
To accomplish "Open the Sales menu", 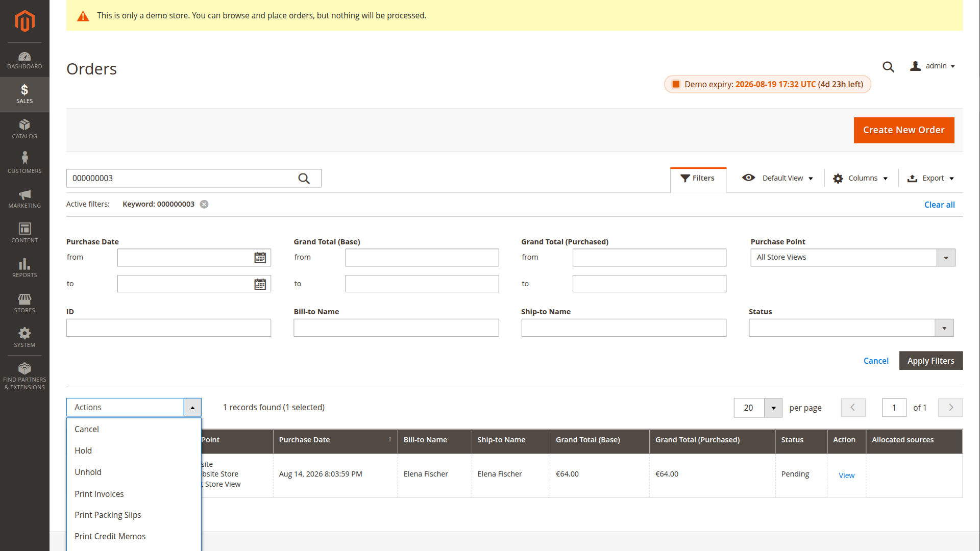I will coord(24,94).
